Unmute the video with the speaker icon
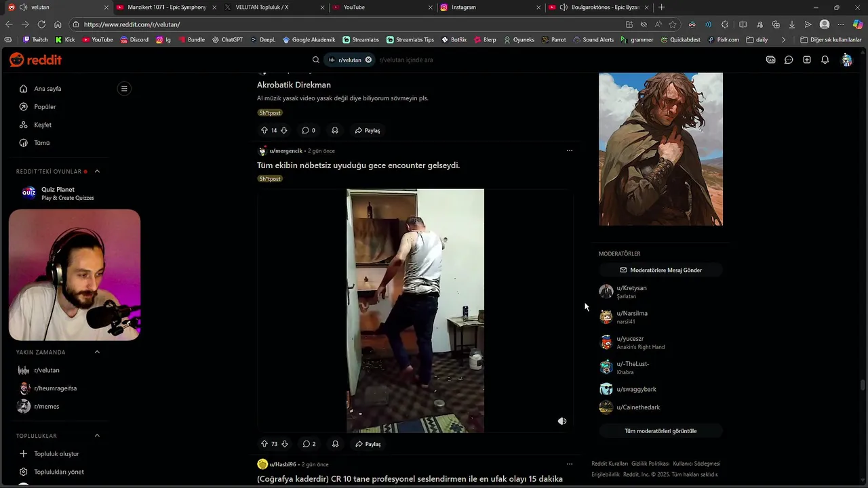This screenshot has width=868, height=488. pyautogui.click(x=562, y=421)
